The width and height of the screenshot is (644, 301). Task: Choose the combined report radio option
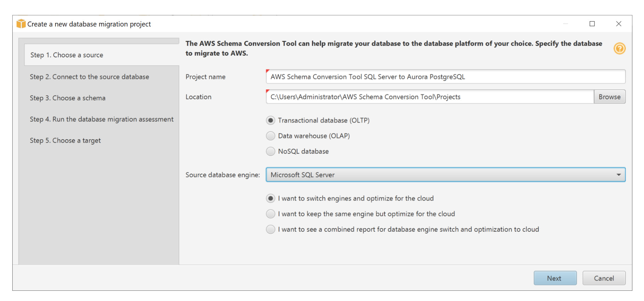coord(270,229)
